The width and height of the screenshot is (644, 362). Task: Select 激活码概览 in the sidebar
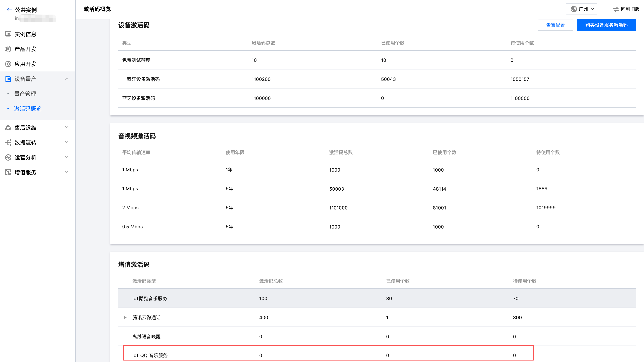coord(28,109)
